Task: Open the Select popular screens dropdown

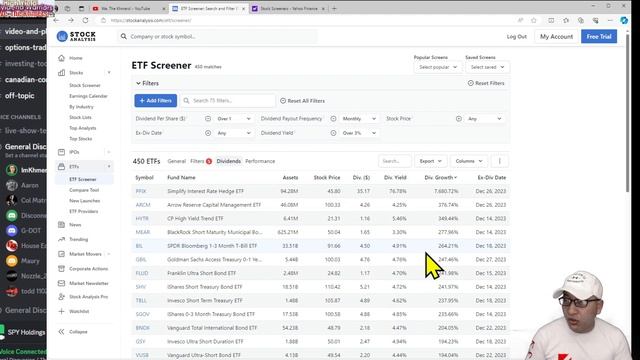Action: tap(438, 67)
